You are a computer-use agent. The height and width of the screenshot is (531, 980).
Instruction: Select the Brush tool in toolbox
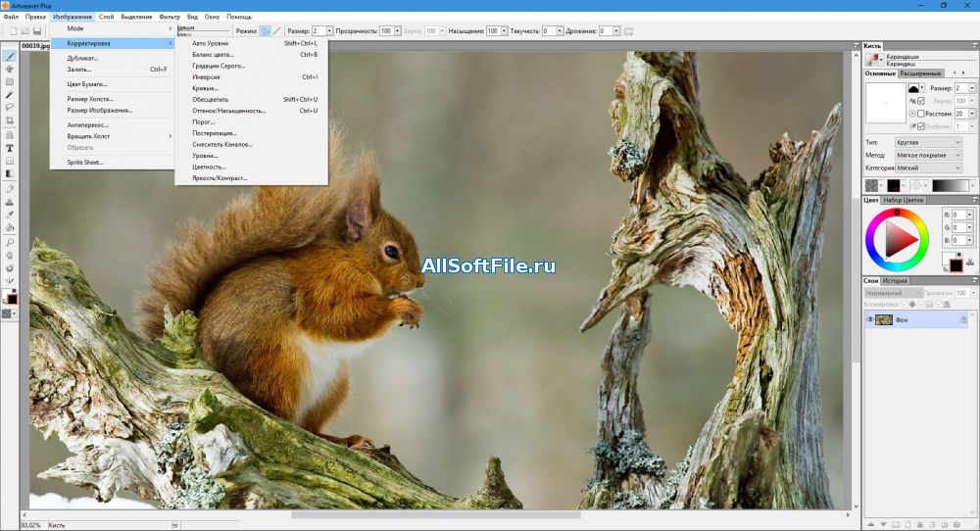(10, 57)
